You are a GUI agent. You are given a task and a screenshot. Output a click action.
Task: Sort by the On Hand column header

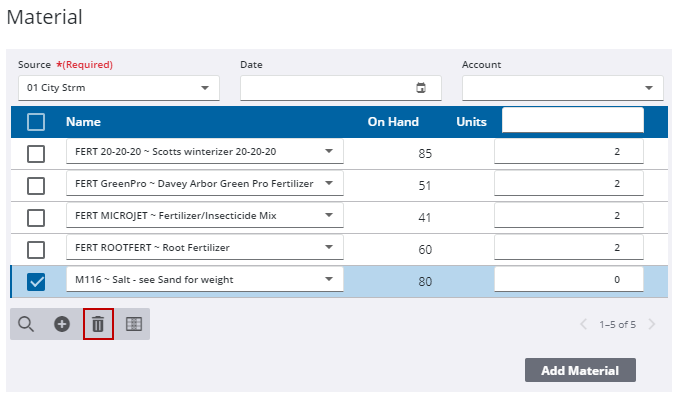click(x=393, y=122)
